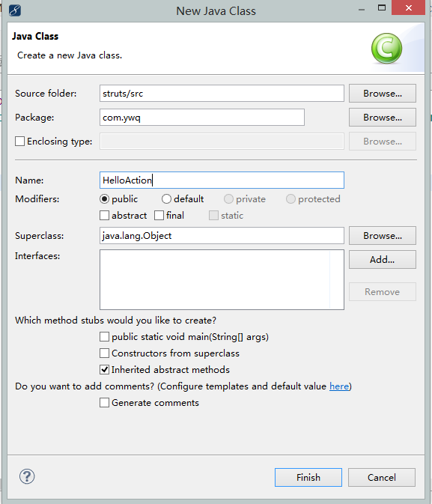The image size is (432, 504).
Task: Minimize the New Java Class dialog
Action: coord(362,10)
